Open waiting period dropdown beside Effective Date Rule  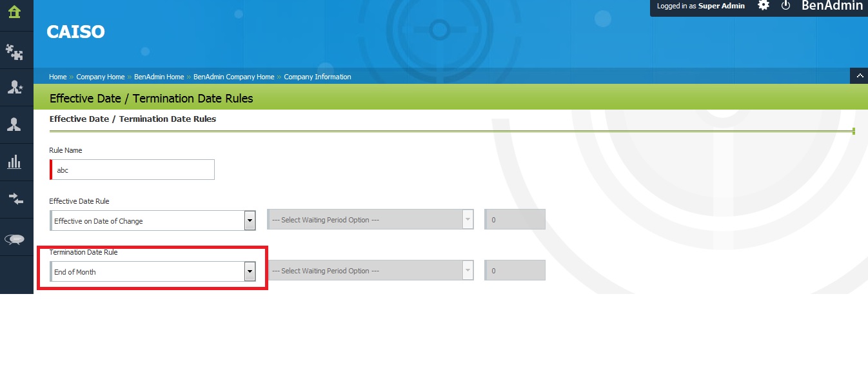point(371,219)
